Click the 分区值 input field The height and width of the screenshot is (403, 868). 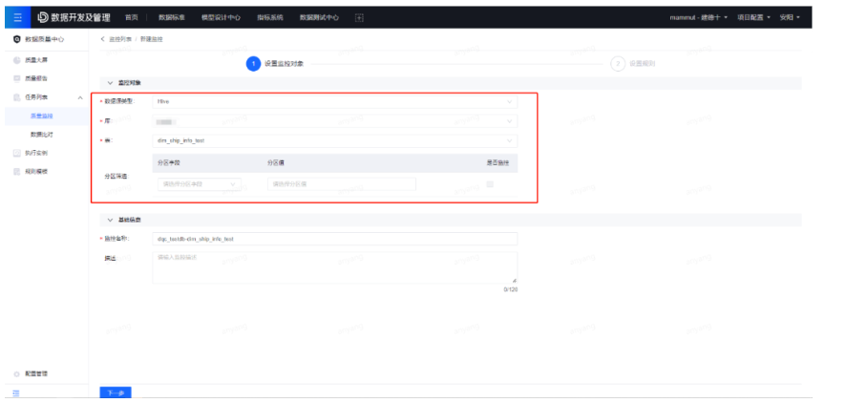342,183
